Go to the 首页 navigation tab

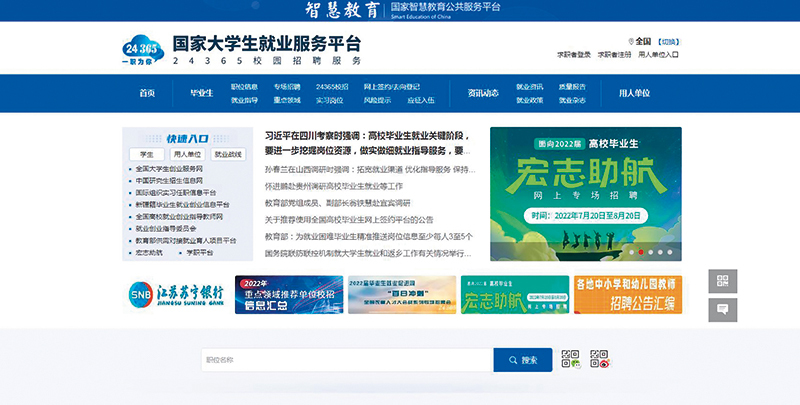147,93
